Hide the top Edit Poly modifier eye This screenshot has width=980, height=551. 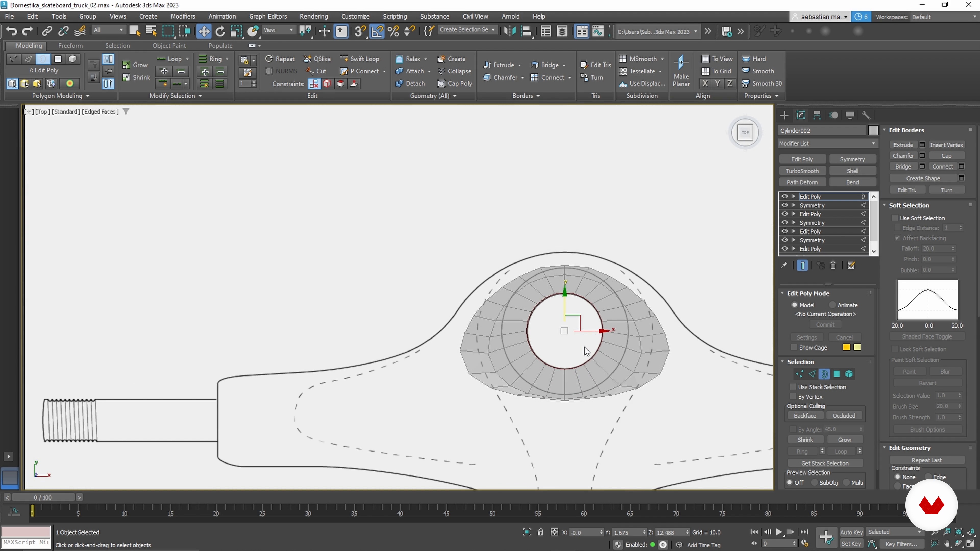(785, 197)
